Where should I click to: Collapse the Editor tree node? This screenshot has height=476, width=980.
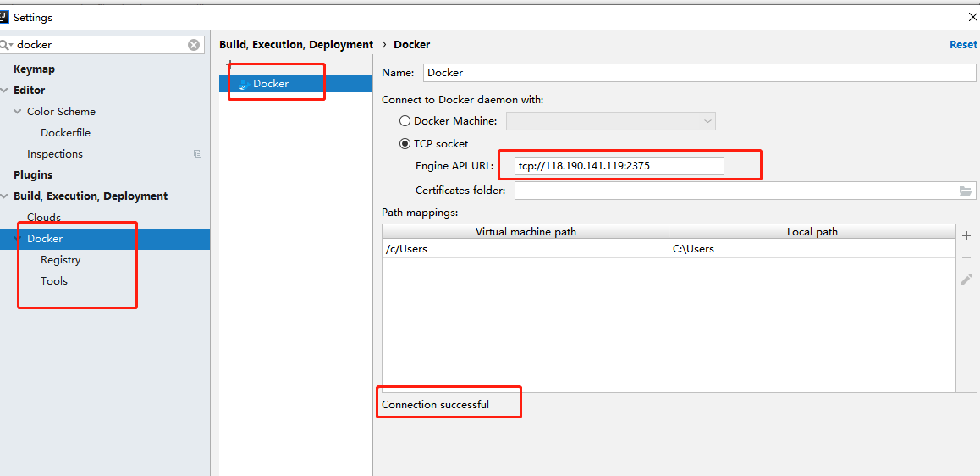point(5,90)
